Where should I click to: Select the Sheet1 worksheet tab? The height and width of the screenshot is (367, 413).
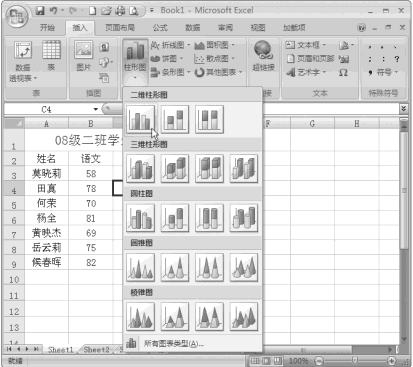click(60, 350)
